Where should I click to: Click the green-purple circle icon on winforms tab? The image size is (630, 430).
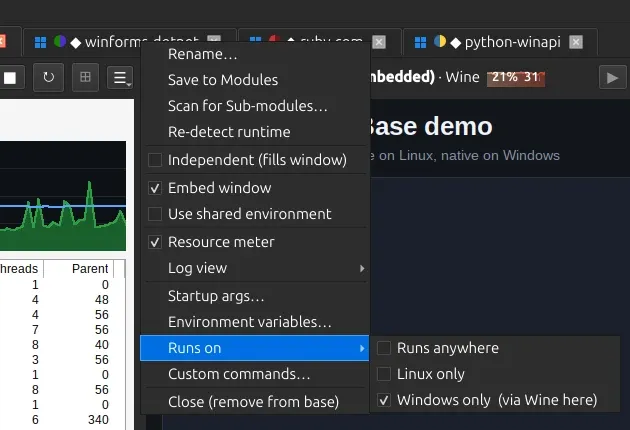60,41
